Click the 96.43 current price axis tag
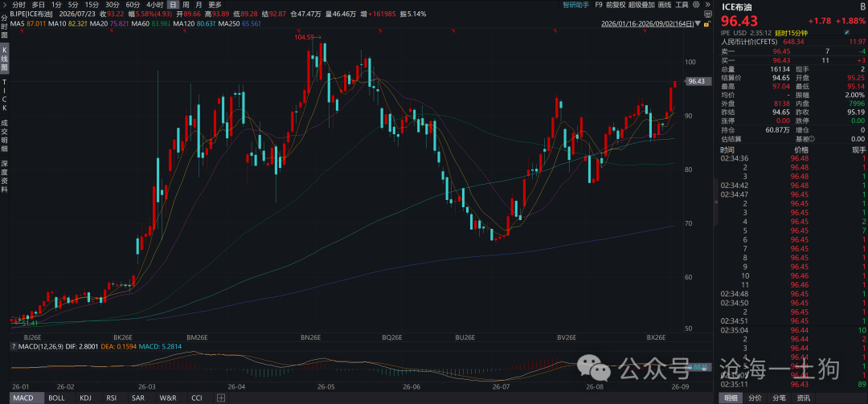This screenshot has height=404, width=868. [x=698, y=81]
